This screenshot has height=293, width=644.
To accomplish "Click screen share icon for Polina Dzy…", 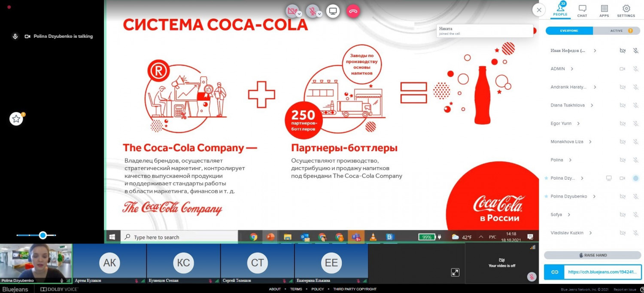I will tap(609, 178).
